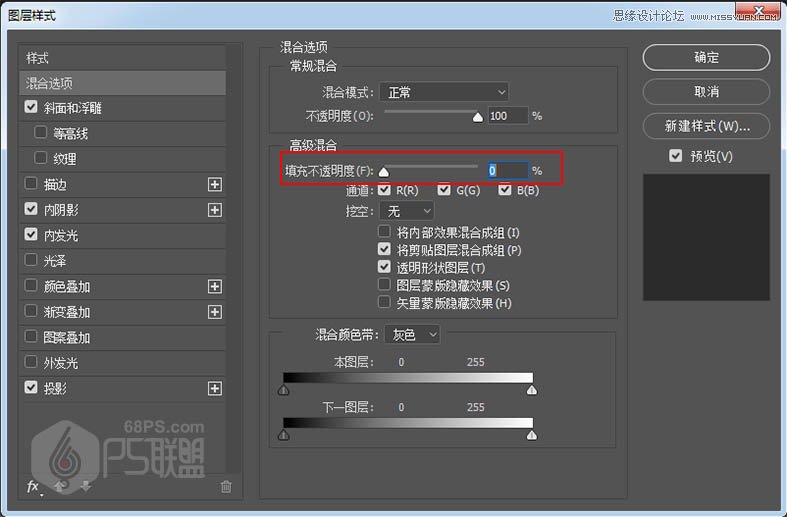Expand the 挖空 dropdown
Screen dimensions: 787x517
(x=408, y=211)
